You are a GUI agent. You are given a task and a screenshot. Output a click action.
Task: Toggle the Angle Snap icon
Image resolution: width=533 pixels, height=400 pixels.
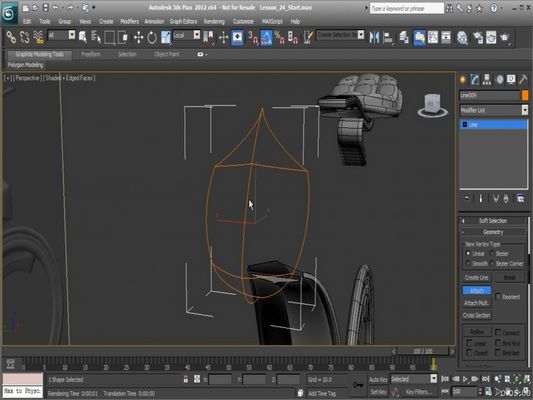pos(266,37)
